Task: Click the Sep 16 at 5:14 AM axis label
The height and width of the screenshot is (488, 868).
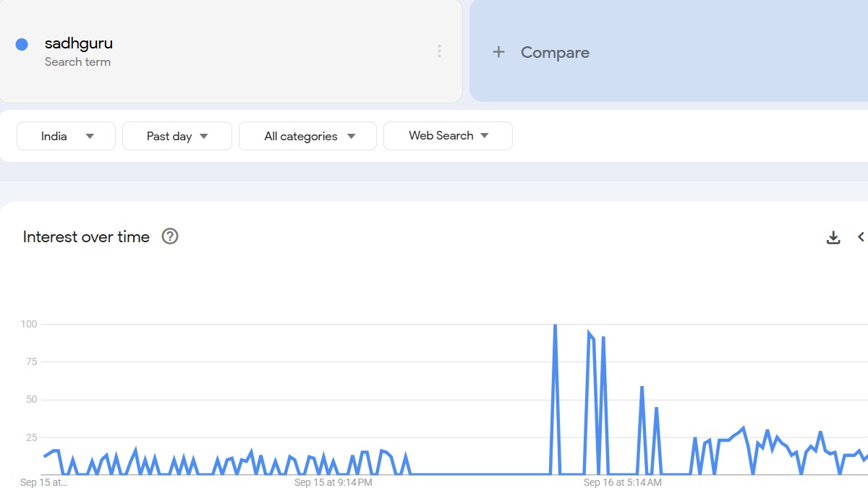Action: coord(623,482)
